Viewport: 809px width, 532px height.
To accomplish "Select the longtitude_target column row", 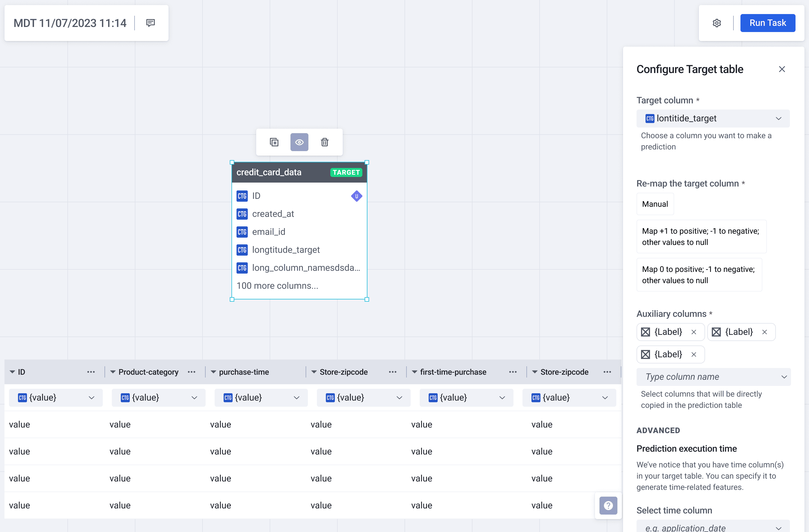I will point(286,250).
